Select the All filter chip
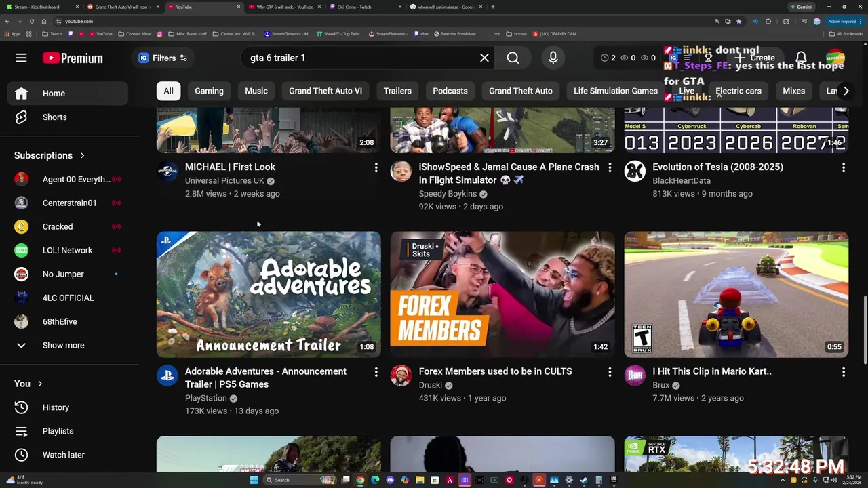The height and width of the screenshot is (488, 868). [168, 91]
